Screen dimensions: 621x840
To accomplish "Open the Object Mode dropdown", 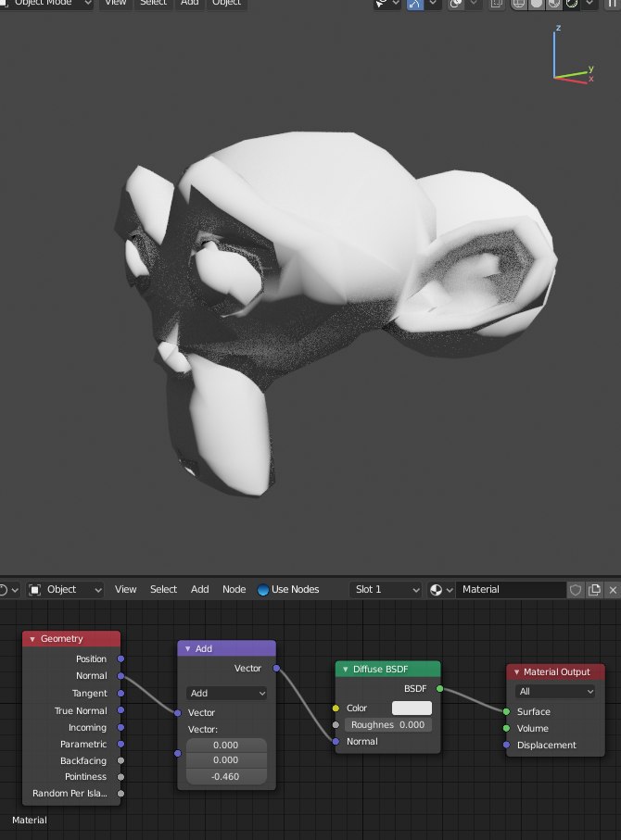I will tap(46, 4).
